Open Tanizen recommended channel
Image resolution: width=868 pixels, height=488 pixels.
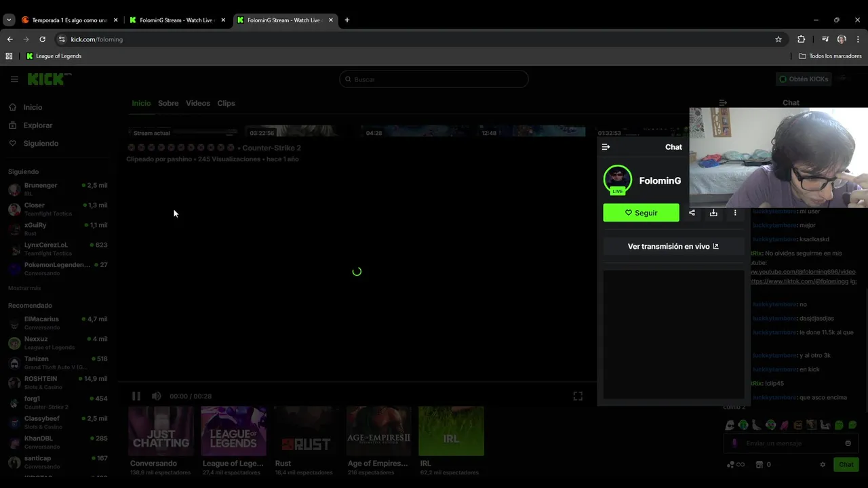click(x=58, y=363)
